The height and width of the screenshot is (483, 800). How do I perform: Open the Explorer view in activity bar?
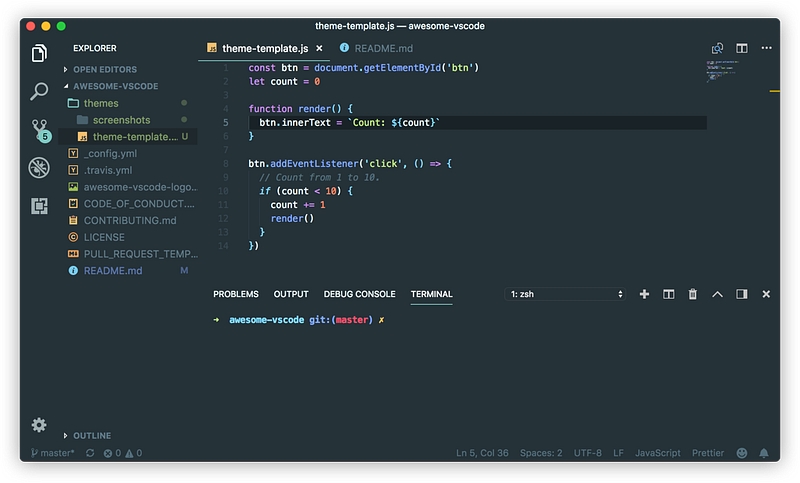(x=39, y=53)
